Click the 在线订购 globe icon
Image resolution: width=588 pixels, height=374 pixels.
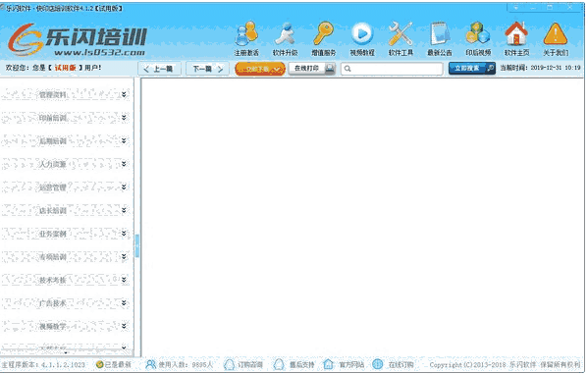(x=378, y=364)
